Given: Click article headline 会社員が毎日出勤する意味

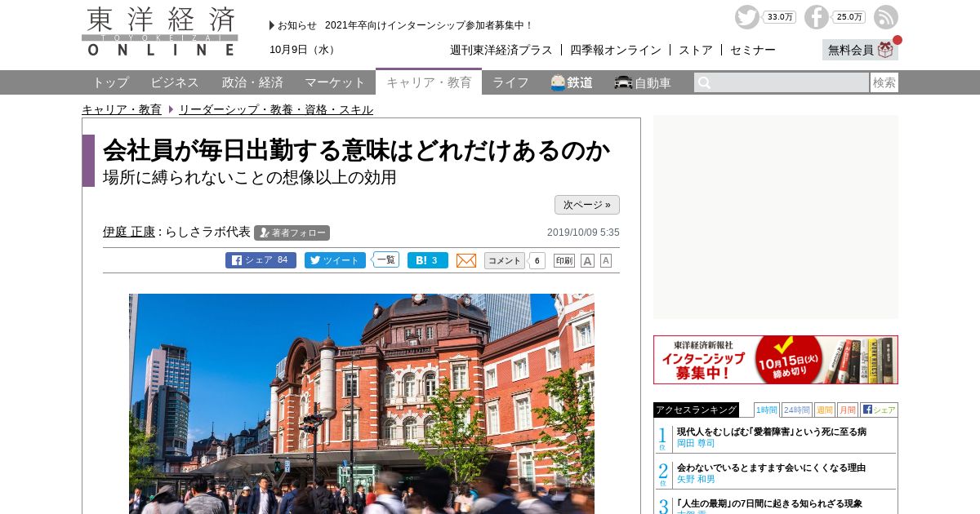Looking at the screenshot, I should [356, 150].
